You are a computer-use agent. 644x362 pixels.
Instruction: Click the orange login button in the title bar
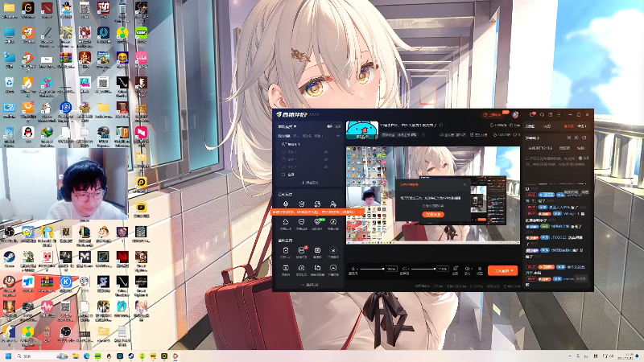(x=494, y=114)
